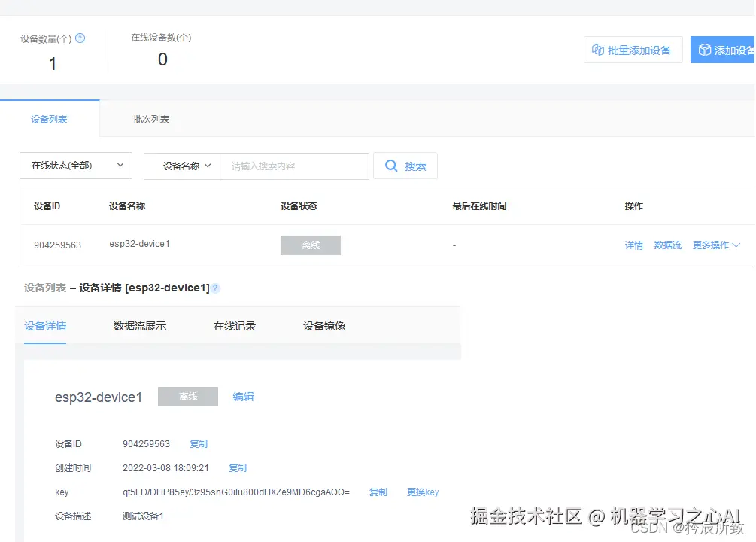
Task: Click 复制 to copy device ID 904259563
Action: coord(198,443)
